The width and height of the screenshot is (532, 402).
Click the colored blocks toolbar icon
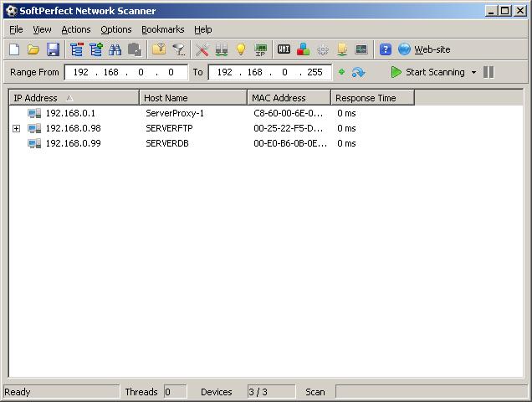tap(304, 49)
